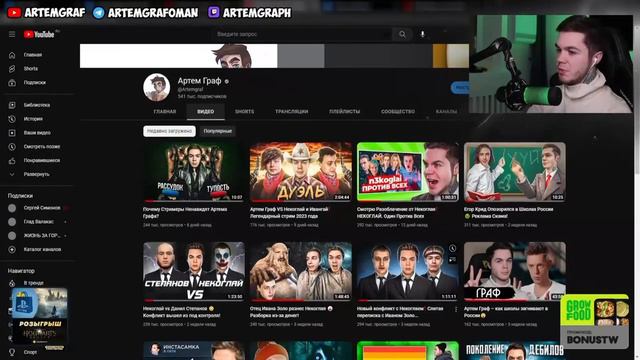
Task: Open title Артем Граф VS Некоглай и Иванзай
Action: (x=289, y=213)
